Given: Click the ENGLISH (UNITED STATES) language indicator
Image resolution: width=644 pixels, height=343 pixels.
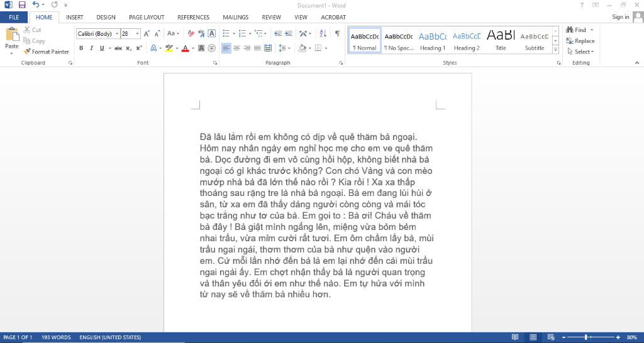Looking at the screenshot, I should 110,337.
